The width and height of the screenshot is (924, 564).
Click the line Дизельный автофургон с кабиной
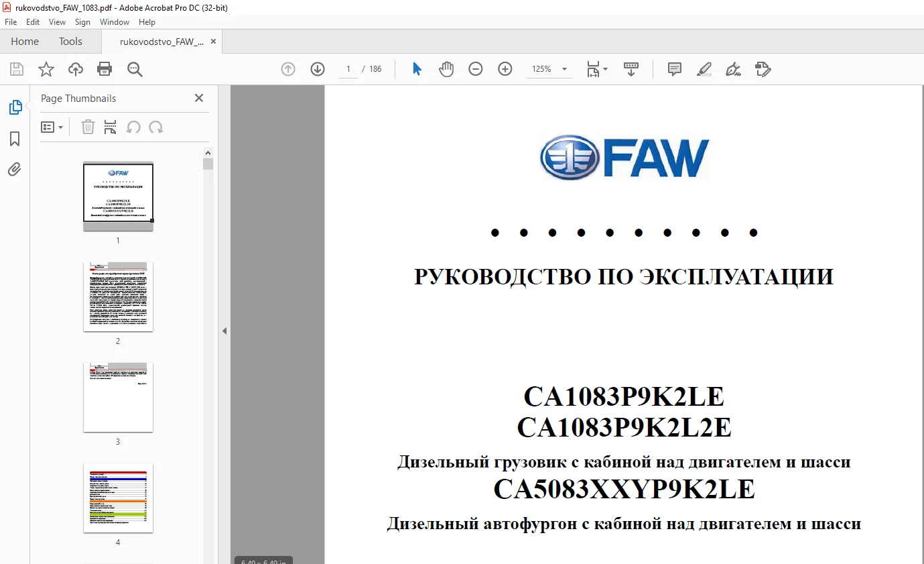tap(624, 524)
